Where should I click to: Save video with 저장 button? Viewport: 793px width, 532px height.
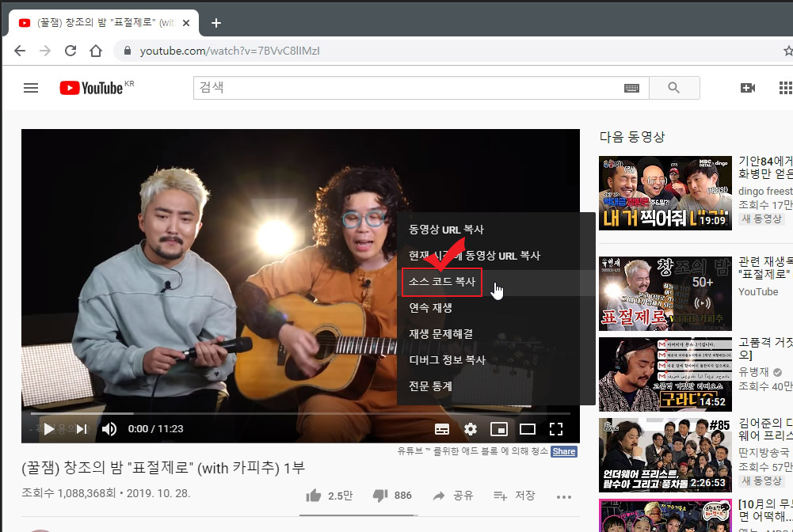tap(514, 496)
